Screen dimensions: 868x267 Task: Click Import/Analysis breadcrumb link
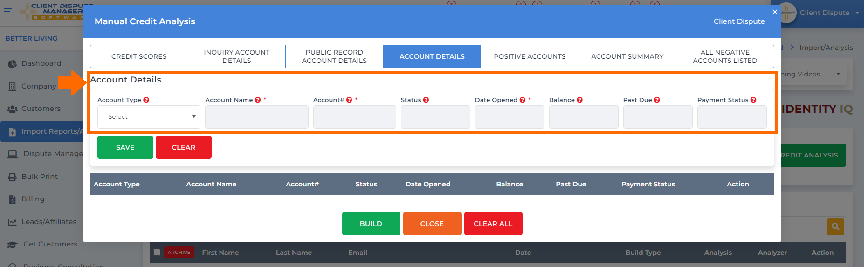tap(826, 48)
